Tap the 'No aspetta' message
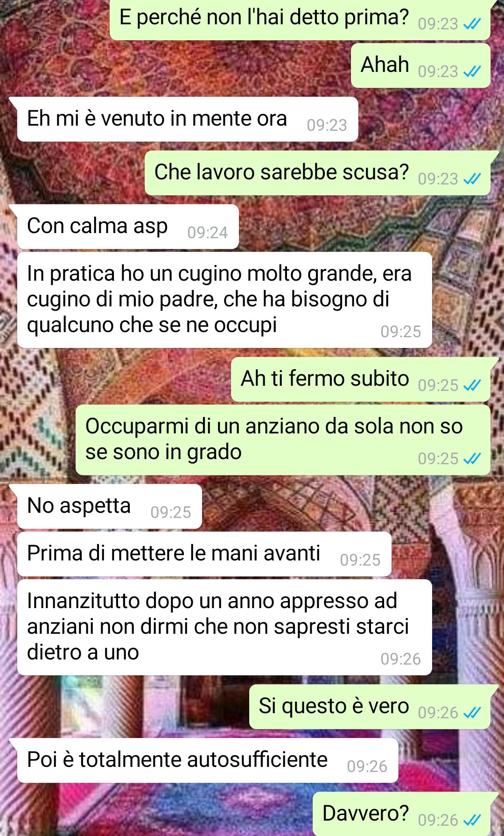 coord(110,506)
